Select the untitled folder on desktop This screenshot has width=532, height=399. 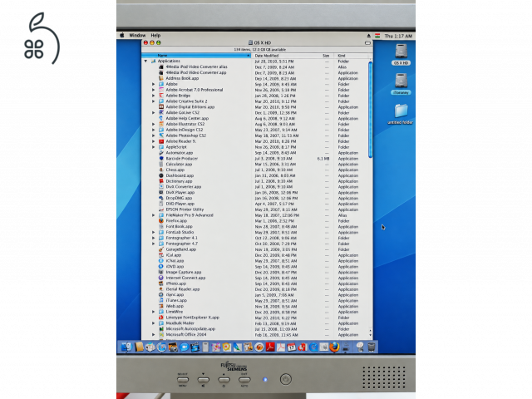401,114
